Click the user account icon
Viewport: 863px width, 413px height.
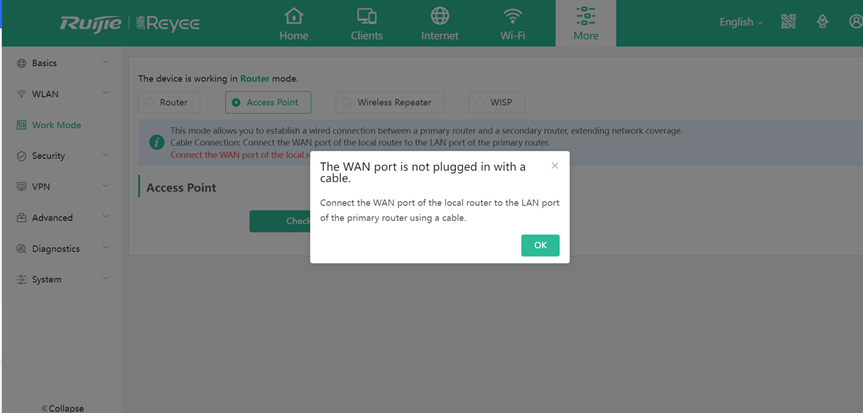[856, 21]
